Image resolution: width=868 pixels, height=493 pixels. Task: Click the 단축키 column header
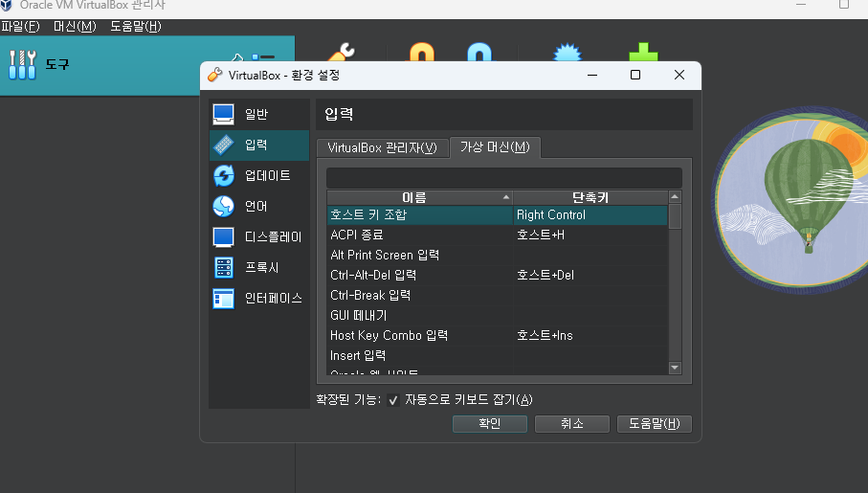point(590,197)
